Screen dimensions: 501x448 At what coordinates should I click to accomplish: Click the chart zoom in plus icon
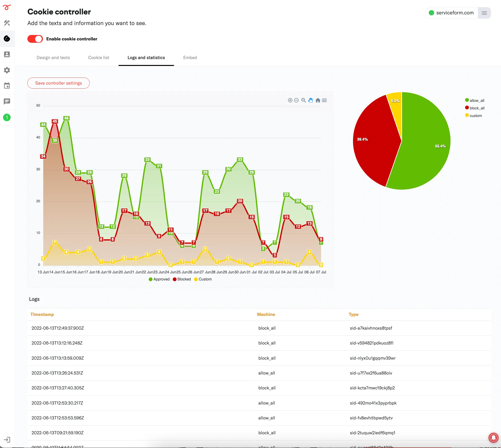point(290,100)
